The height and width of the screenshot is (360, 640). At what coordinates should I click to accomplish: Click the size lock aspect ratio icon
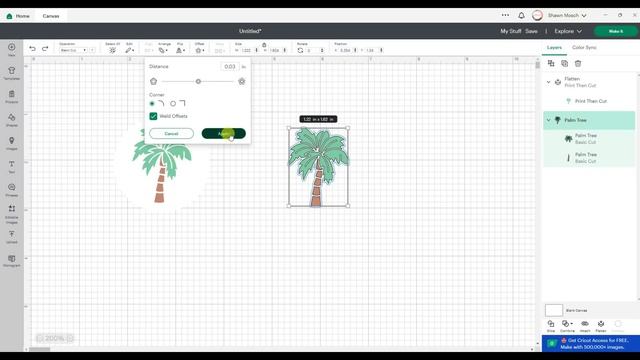pyautogui.click(x=264, y=44)
